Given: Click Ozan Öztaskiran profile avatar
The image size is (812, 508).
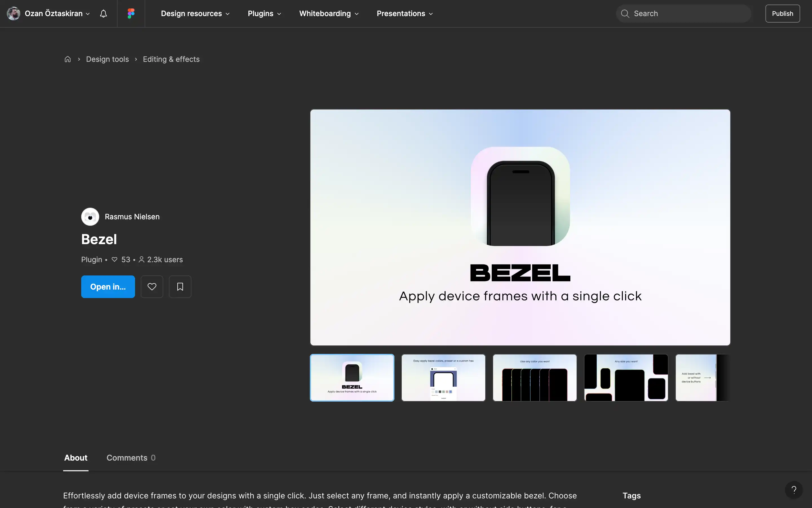Looking at the screenshot, I should 14,14.
